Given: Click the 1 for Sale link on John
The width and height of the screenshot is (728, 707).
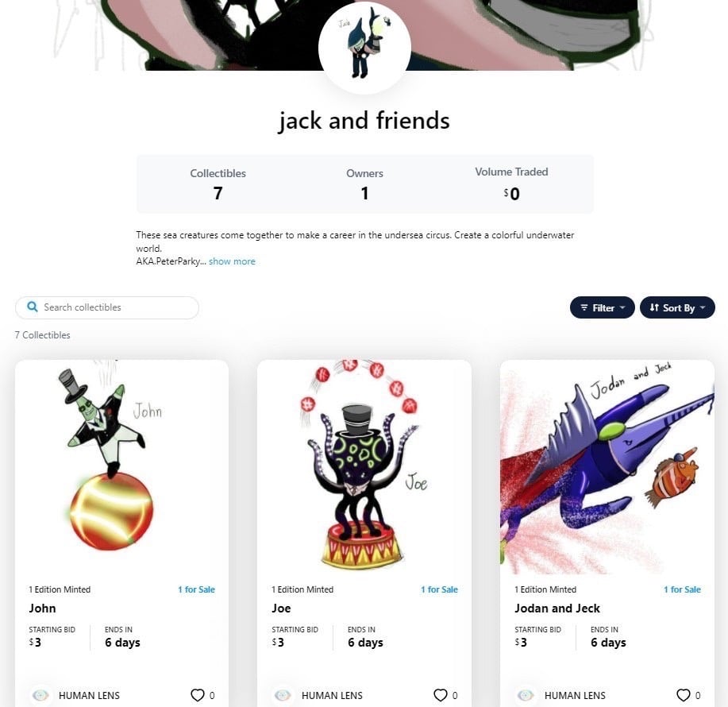Looking at the screenshot, I should coord(196,589).
